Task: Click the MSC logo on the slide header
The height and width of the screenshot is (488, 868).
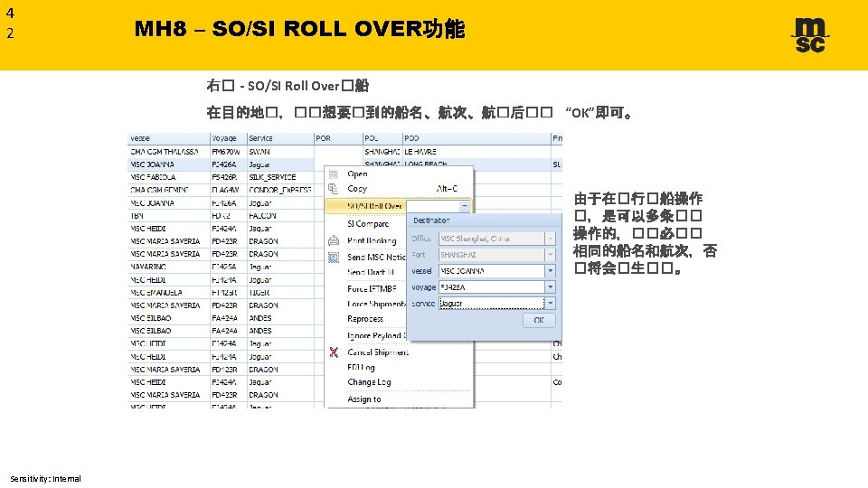Action: click(x=810, y=35)
